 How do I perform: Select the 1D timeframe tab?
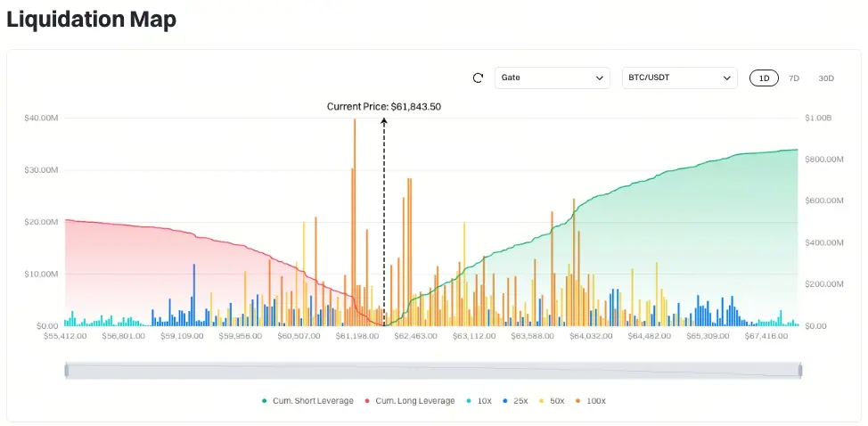click(x=764, y=78)
